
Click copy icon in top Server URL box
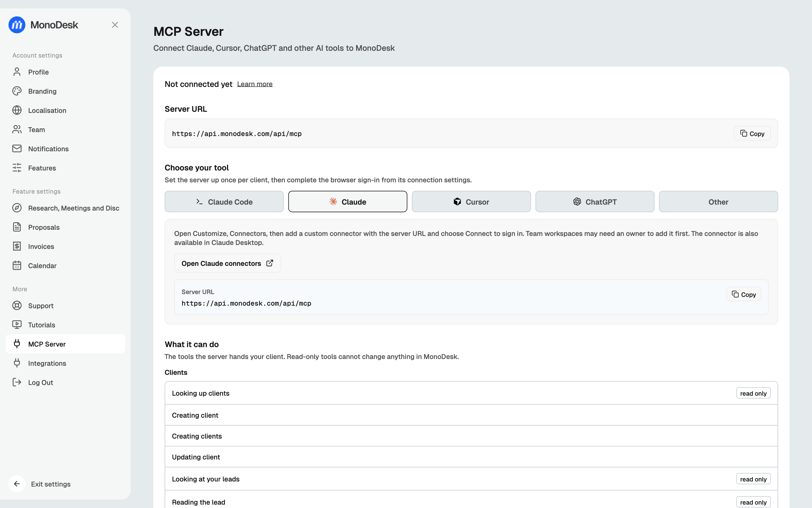point(743,133)
